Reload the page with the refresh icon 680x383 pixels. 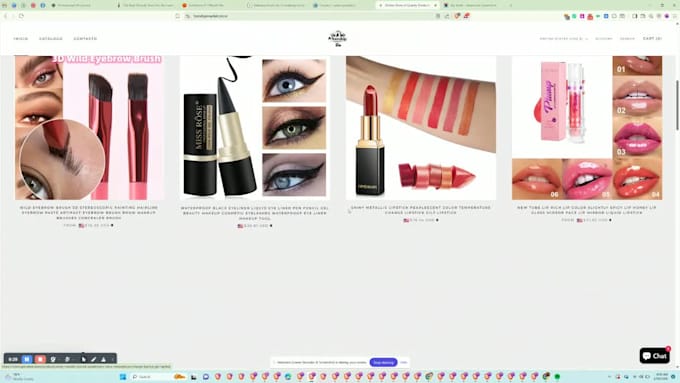tap(21, 16)
